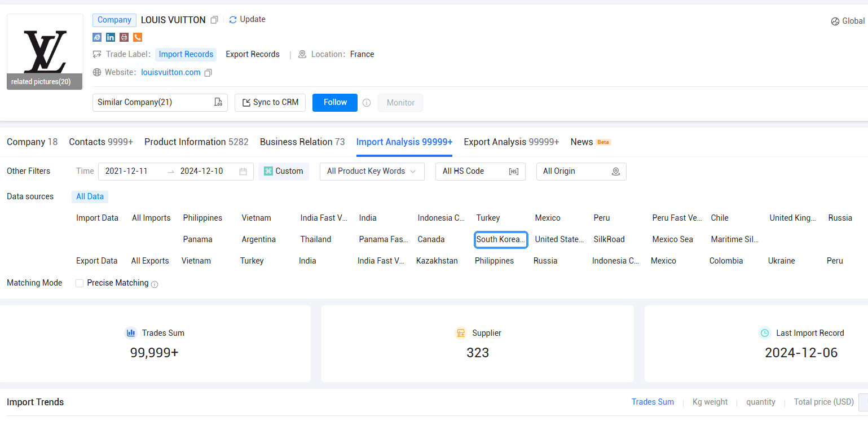Screen dimensions: 868x425
Task: Select Kazakhstan export data source
Action: point(437,261)
